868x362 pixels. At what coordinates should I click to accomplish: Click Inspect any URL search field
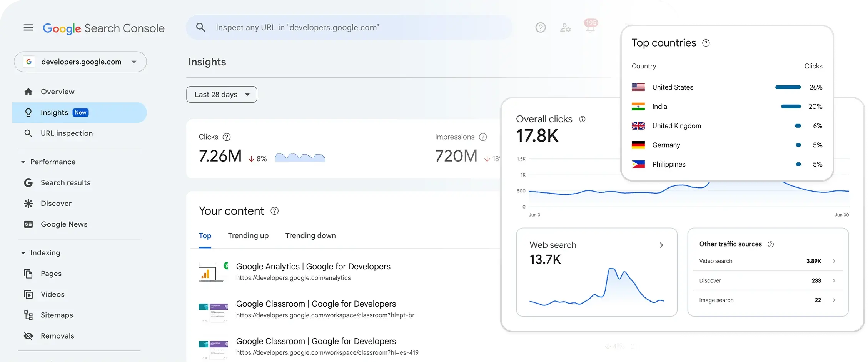point(349,28)
